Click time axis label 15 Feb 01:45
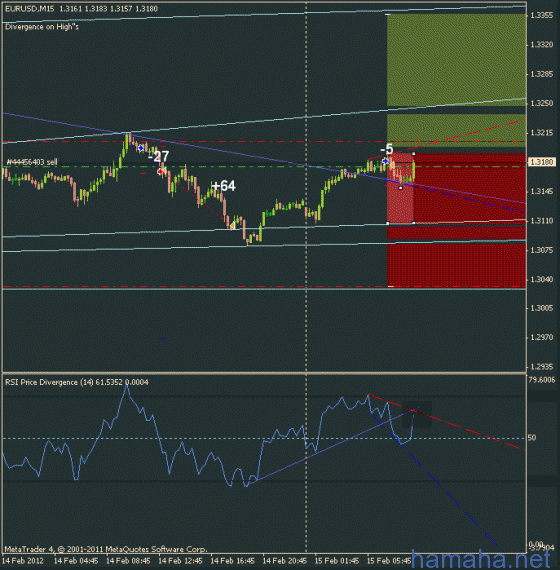 [x=336, y=561]
